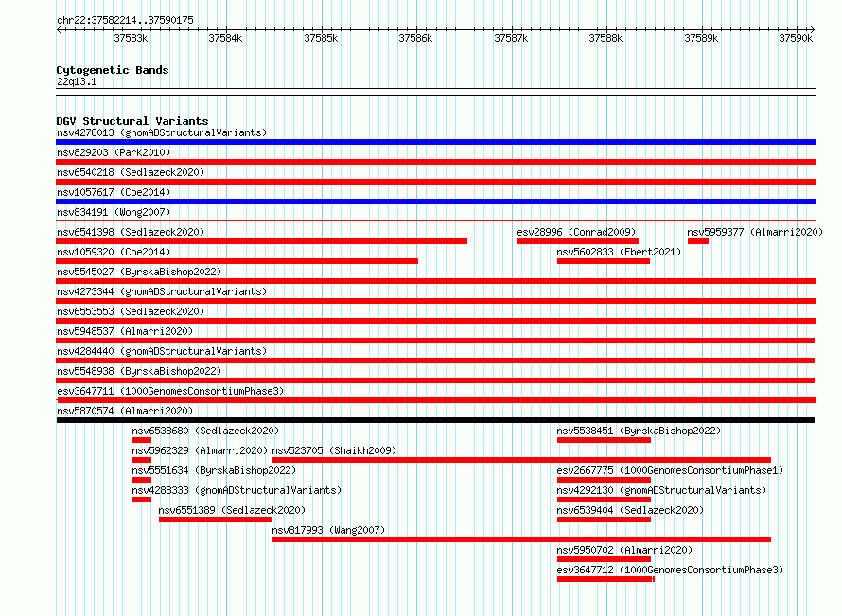
Task: Click nsv6551389 (Sedlazeck2020) label
Action: click(232, 510)
